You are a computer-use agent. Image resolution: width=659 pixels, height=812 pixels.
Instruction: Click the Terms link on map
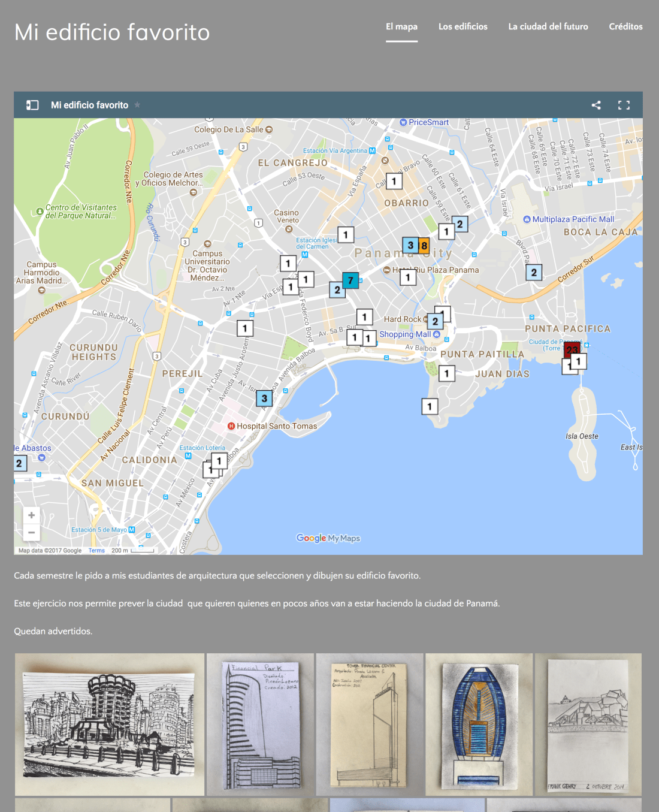click(x=96, y=550)
